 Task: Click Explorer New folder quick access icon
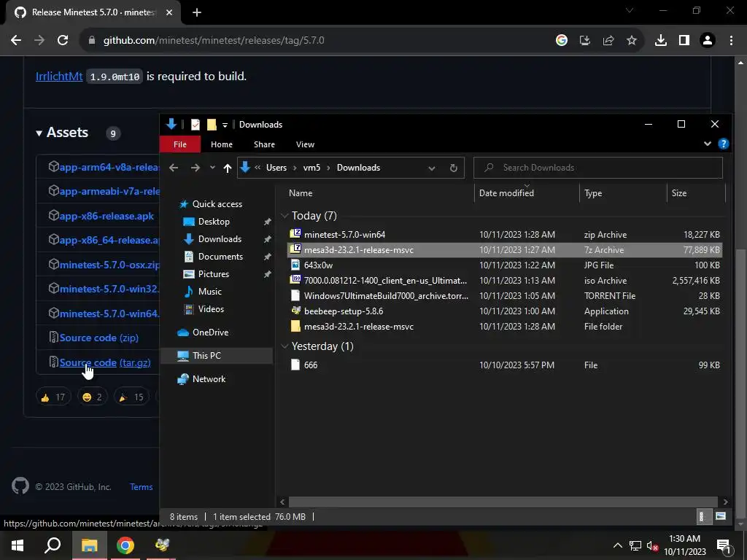tap(212, 125)
